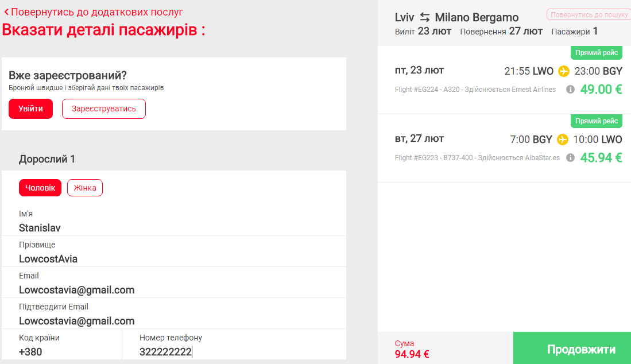This screenshot has width=631, height=364.
Task: Focus the Ім'я field containing Stanislav
Action: (x=174, y=221)
